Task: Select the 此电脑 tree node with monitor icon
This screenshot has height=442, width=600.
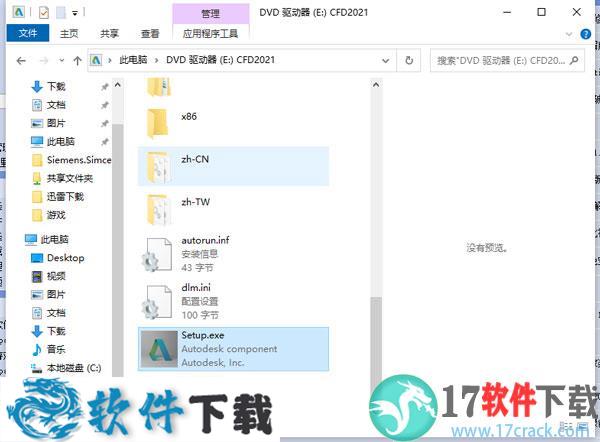Action: tap(54, 240)
